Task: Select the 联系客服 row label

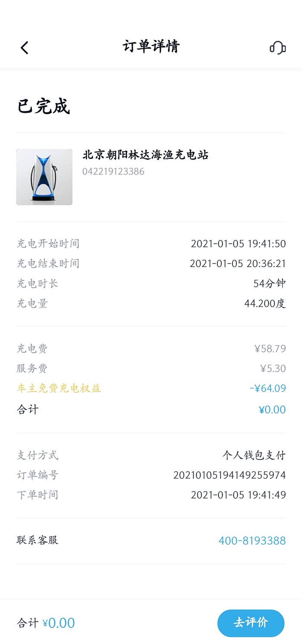Action: (x=38, y=540)
